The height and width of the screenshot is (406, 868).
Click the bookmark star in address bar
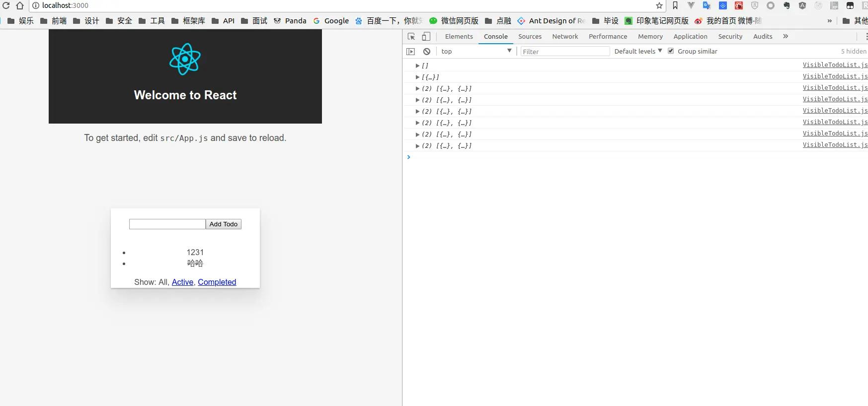pos(659,5)
